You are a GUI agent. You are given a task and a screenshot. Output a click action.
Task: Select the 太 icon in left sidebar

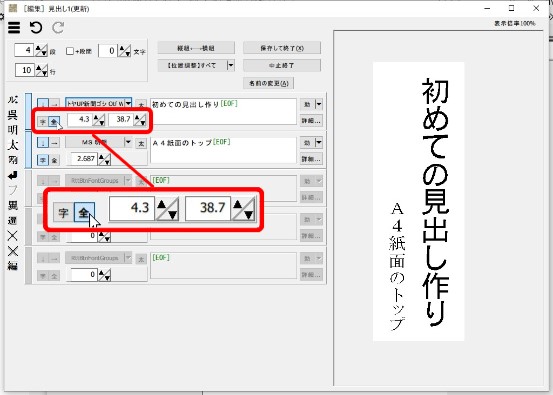coord(13,145)
